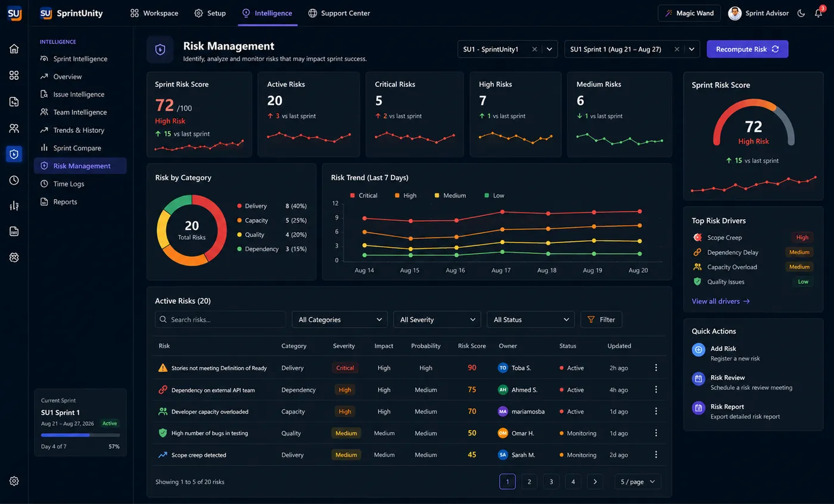Click the Risk Review calendar icon
The height and width of the screenshot is (504, 834).
(699, 379)
